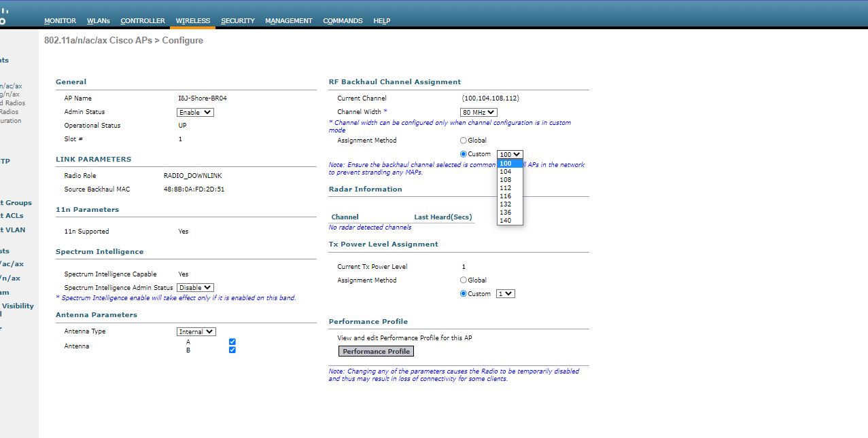Open the Mesh ACLs sidebar link
Viewport: 868px width, 438px height.
[x=12, y=216]
